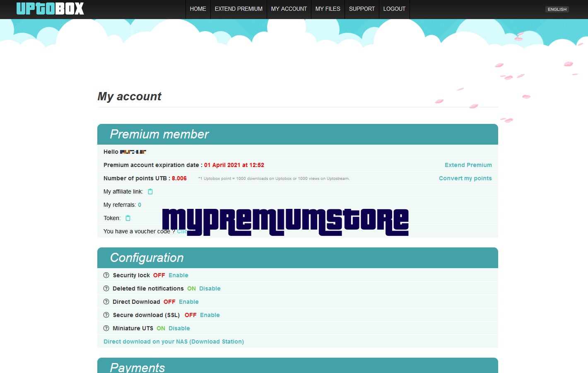Viewport: 588px width, 373px height.
Task: Copy affiliate link via clipboard icon
Action: 150,191
